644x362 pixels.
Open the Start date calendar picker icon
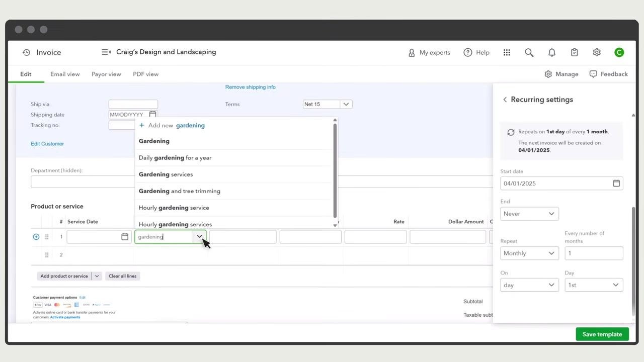coord(616,183)
